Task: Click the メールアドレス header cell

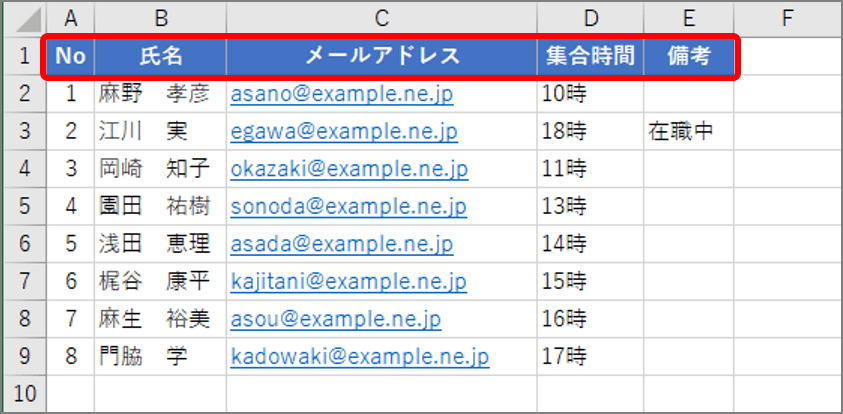Action: click(381, 56)
